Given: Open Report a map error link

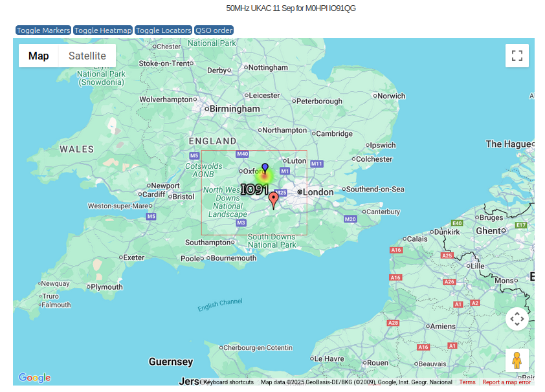Looking at the screenshot, I should click(x=506, y=382).
